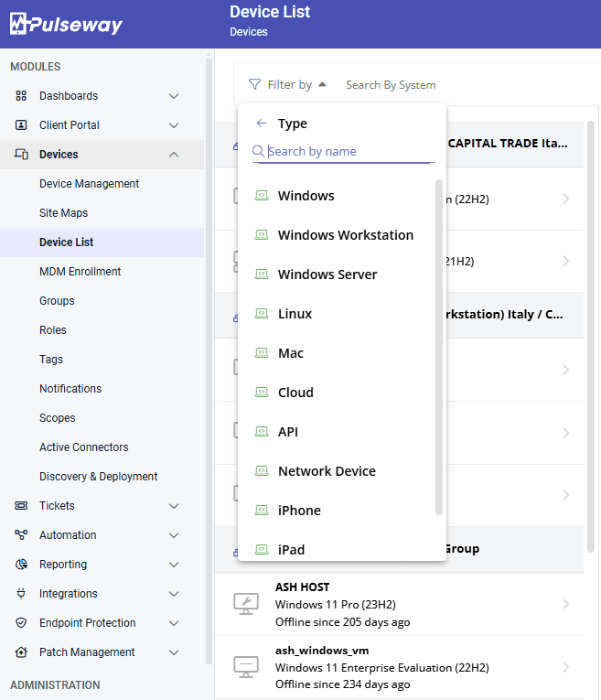Click the icon next to Network Device

[x=262, y=470]
